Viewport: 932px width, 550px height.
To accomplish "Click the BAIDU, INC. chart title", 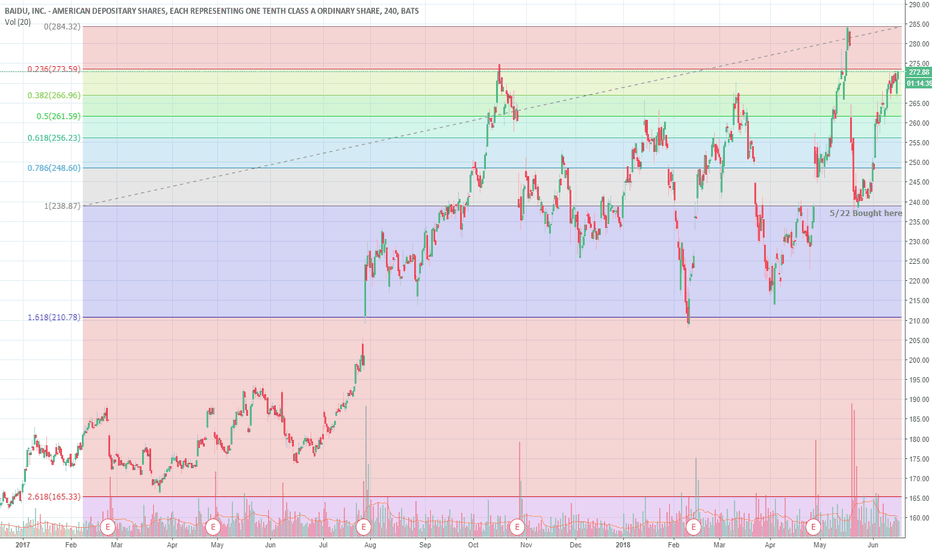I will click(212, 11).
